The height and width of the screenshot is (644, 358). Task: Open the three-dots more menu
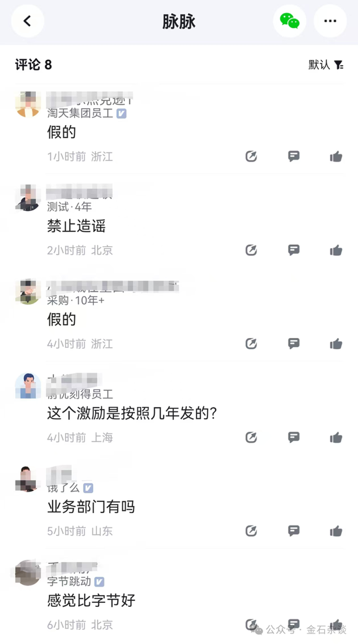(x=330, y=21)
